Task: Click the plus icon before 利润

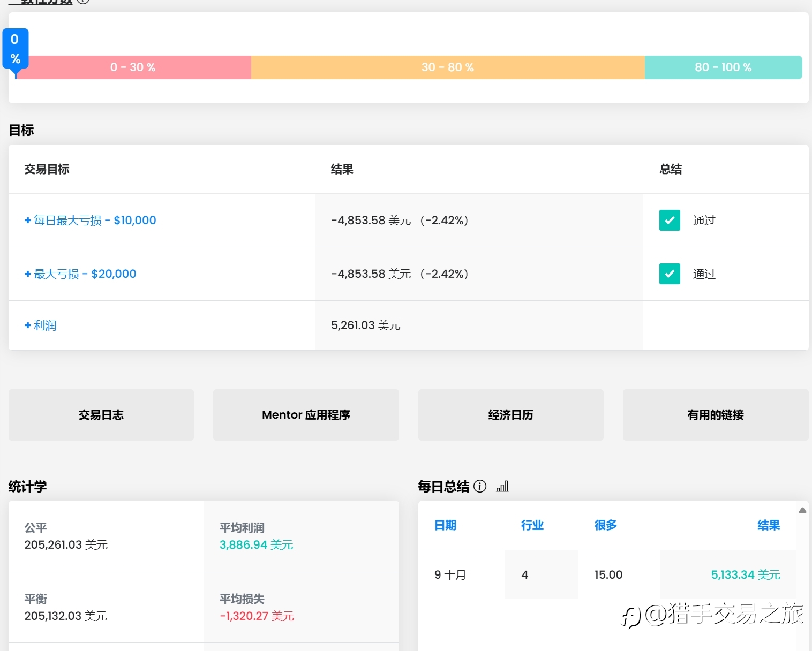Action: pos(28,325)
